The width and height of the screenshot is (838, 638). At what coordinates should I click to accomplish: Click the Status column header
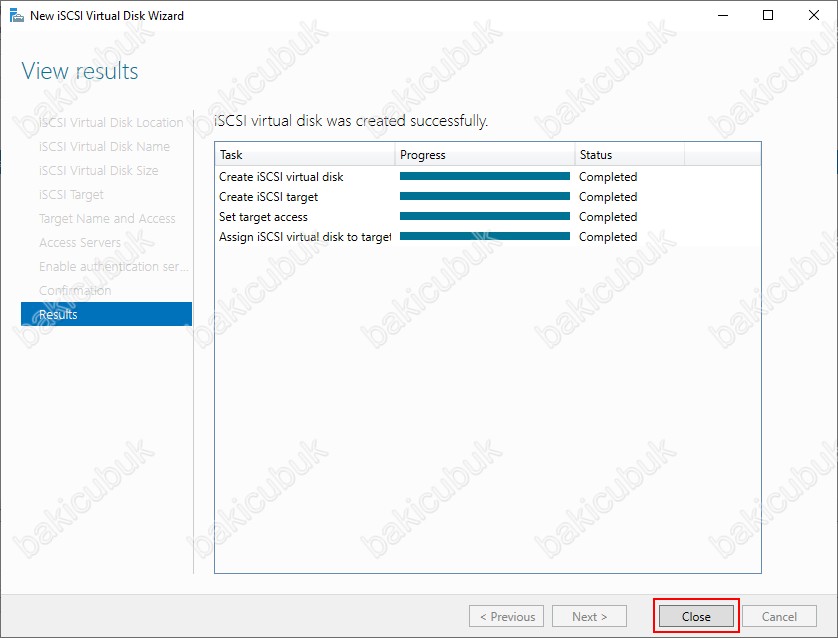[x=630, y=154]
